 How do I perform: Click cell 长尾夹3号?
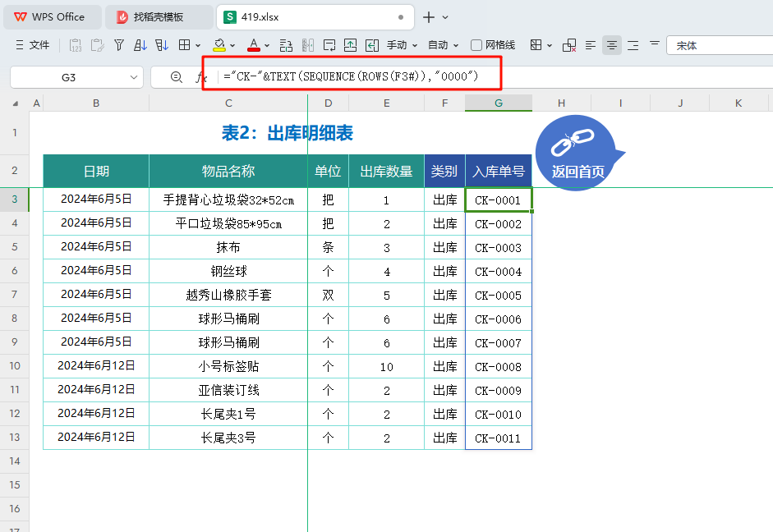coord(228,438)
